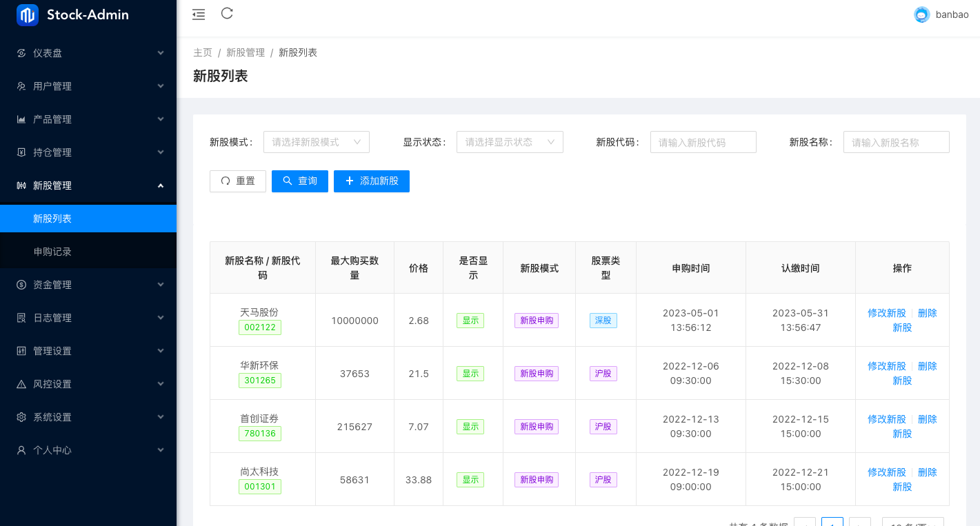Click 修改新股 link for 天马股份

coord(886,313)
